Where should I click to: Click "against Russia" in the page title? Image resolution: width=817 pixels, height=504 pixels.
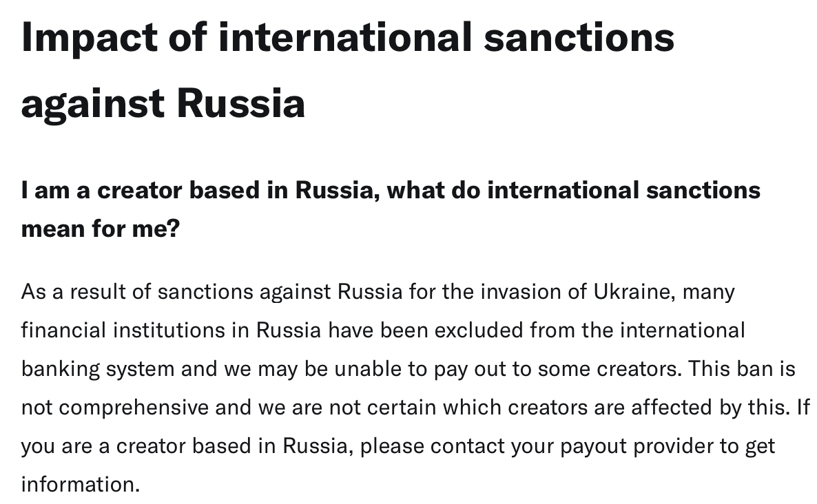click(163, 104)
